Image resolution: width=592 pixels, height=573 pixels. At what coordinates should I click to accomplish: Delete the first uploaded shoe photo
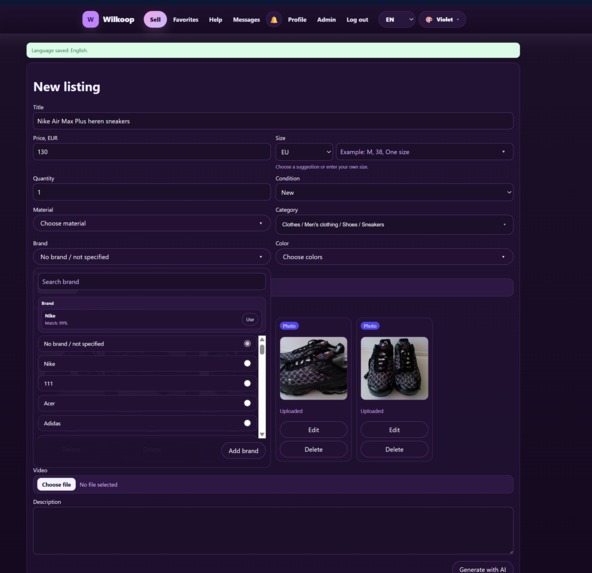(313, 450)
